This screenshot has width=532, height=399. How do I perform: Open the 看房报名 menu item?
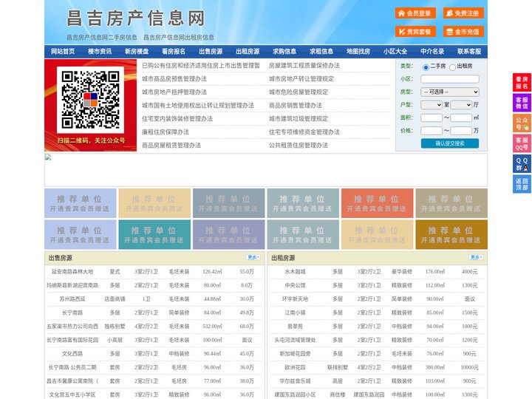174,52
